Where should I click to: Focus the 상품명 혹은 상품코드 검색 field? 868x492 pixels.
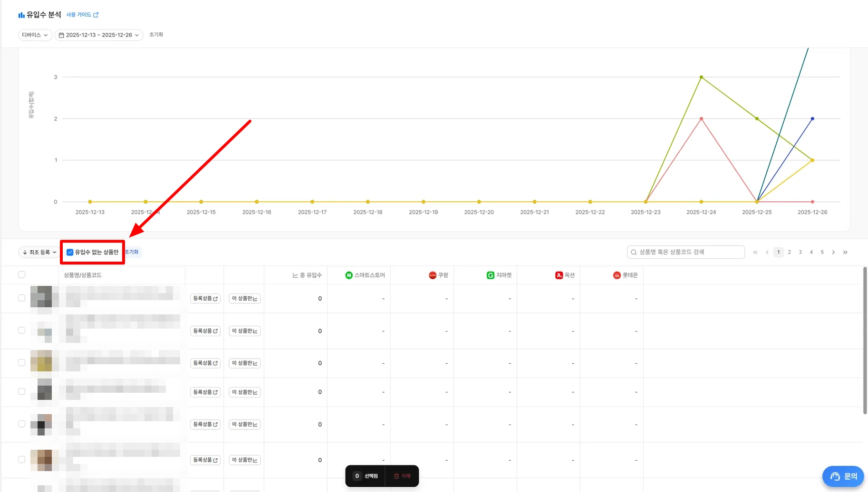(685, 252)
